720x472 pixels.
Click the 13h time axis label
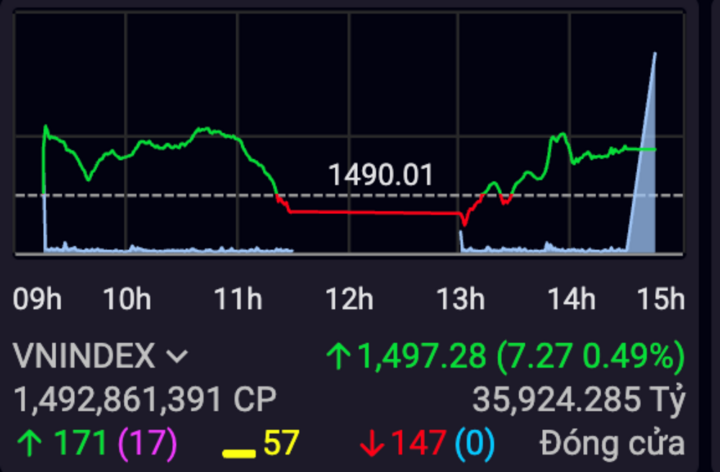pyautogui.click(x=461, y=299)
